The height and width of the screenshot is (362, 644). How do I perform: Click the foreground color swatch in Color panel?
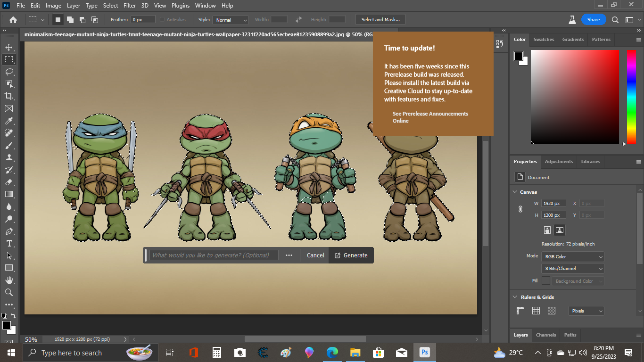518,56
